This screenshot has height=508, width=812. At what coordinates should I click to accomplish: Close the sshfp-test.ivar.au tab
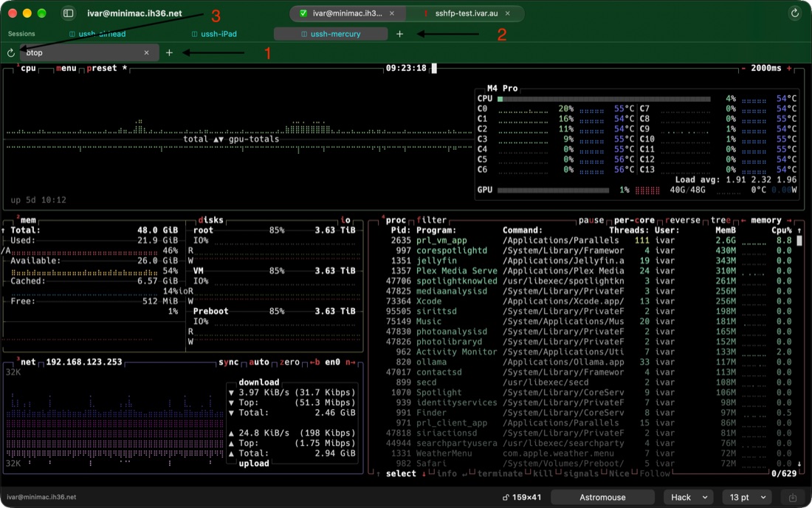click(x=508, y=13)
